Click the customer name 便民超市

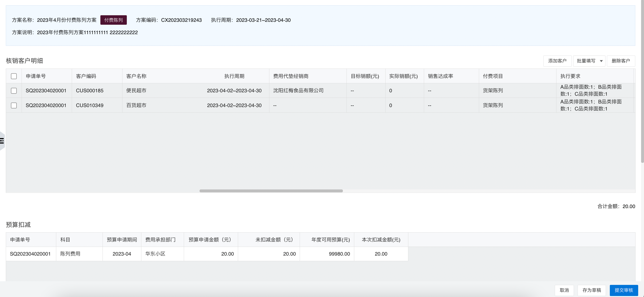click(136, 91)
